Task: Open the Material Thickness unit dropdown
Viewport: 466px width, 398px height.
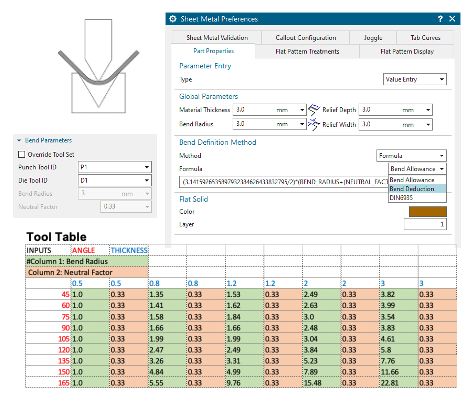Action: (302, 110)
